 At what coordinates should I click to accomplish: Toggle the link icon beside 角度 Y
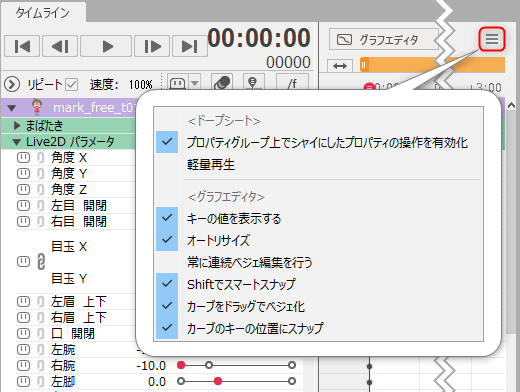[x=41, y=173]
